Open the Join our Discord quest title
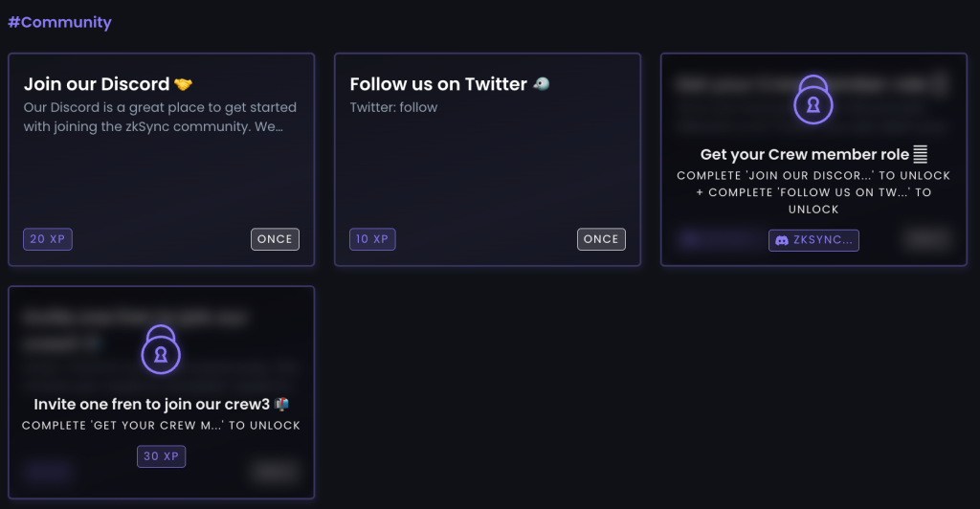 pos(97,83)
